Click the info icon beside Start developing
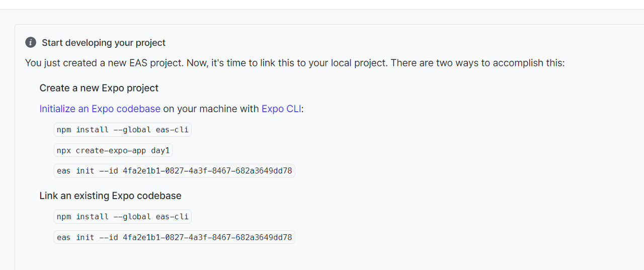This screenshot has width=644, height=270. [31, 43]
